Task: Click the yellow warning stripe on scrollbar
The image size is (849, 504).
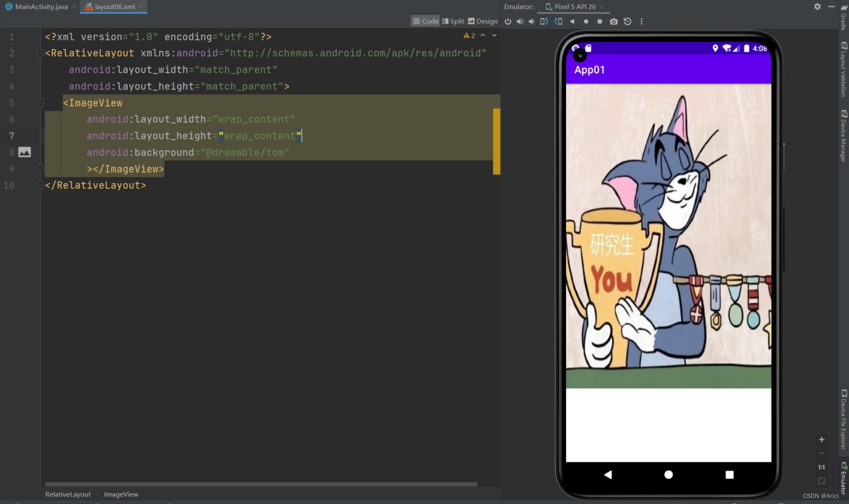Action: [497, 141]
